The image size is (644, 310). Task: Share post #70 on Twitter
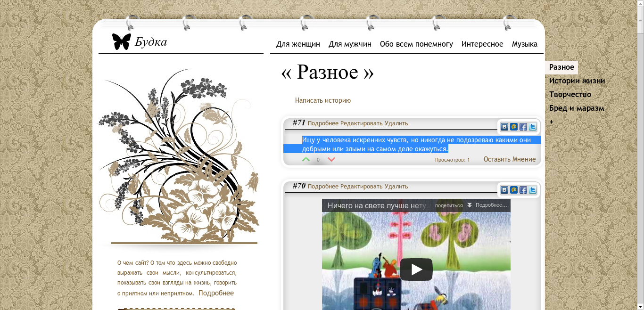pos(533,190)
